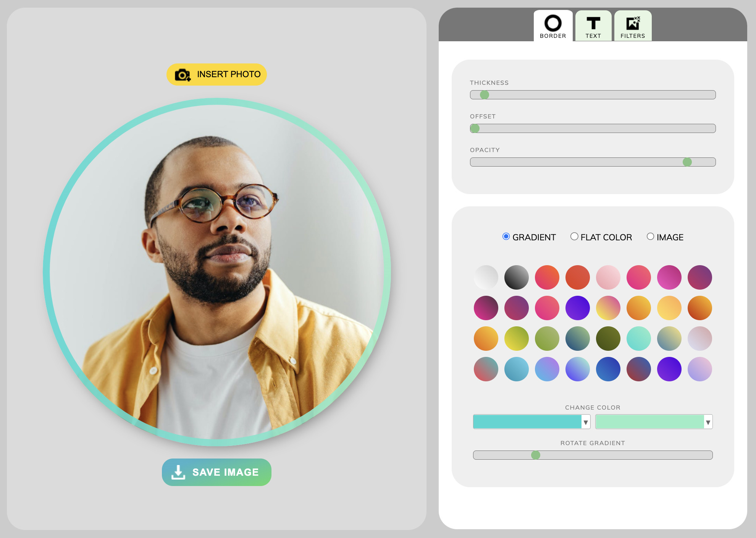Click the SAVE IMAGE button
This screenshot has width=756, height=538.
[x=216, y=472]
